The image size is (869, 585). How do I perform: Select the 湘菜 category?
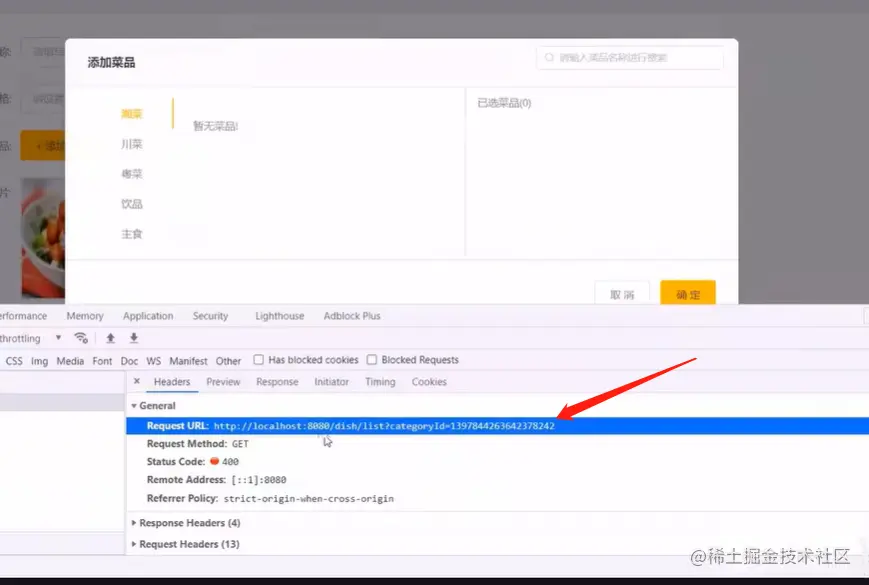click(x=132, y=114)
